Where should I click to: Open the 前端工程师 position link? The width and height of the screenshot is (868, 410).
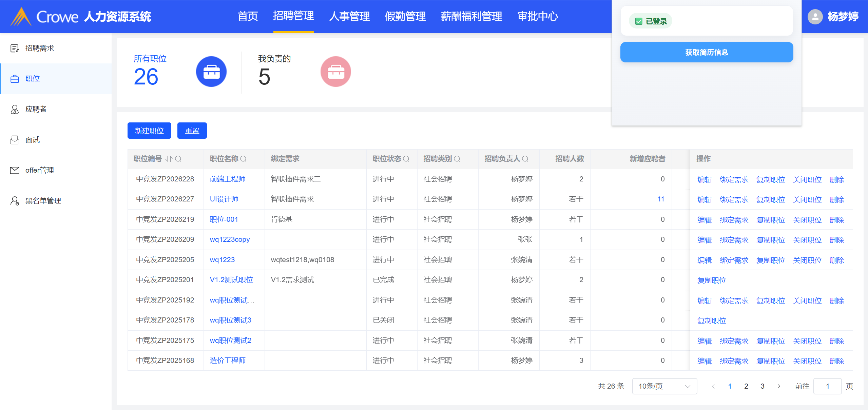click(x=228, y=179)
